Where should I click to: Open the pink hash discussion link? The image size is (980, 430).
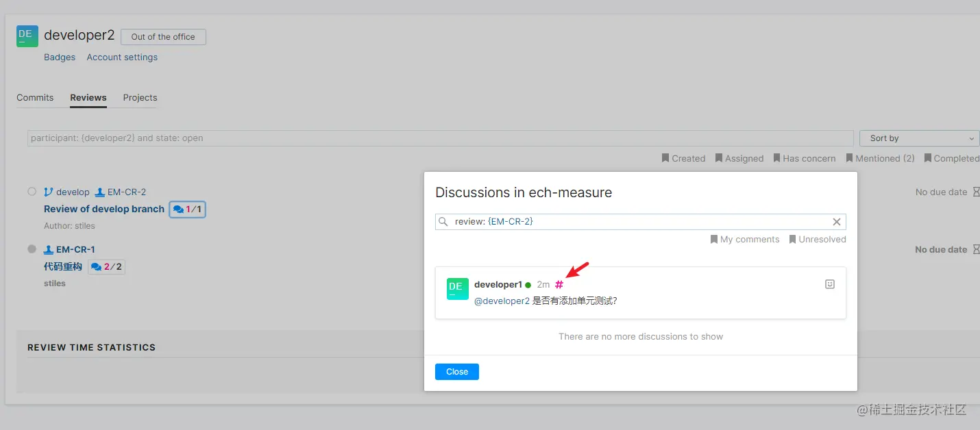coord(559,284)
